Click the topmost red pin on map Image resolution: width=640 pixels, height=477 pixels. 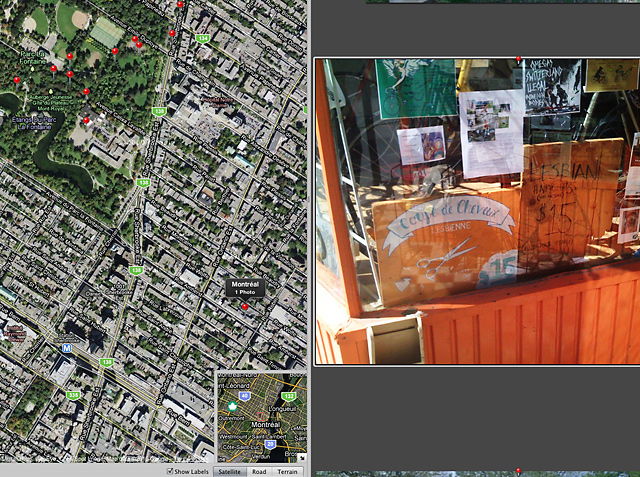coord(180,4)
